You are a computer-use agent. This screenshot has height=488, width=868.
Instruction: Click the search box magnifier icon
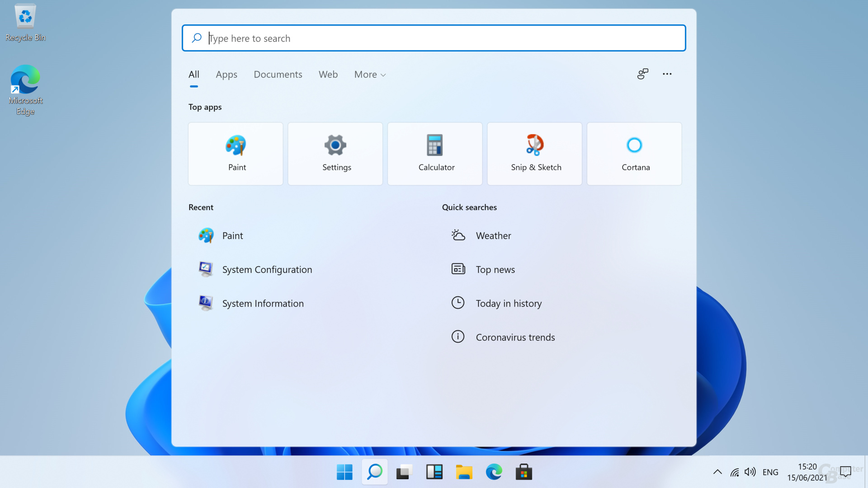tap(197, 38)
